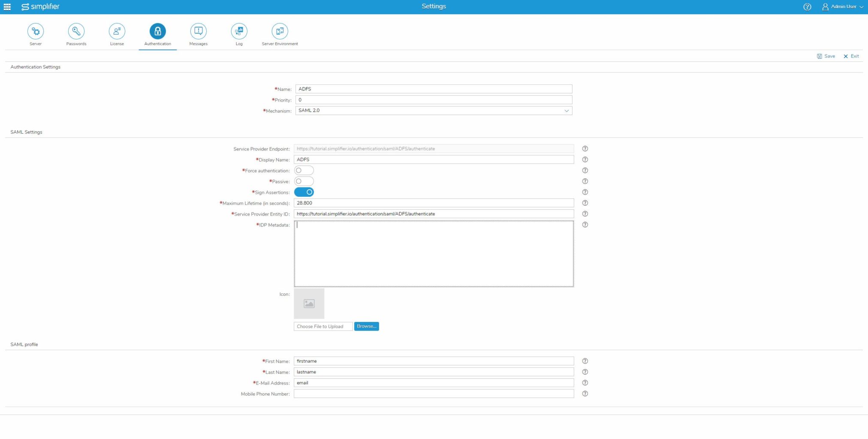This screenshot has width=868, height=439.
Task: Open the License settings icon
Action: 117,31
